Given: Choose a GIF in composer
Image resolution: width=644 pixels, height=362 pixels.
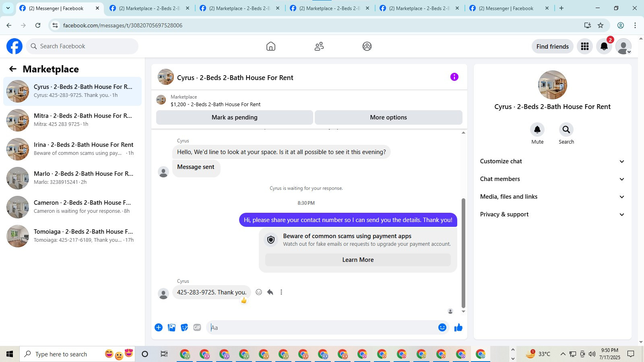Looking at the screenshot, I should [197, 327].
